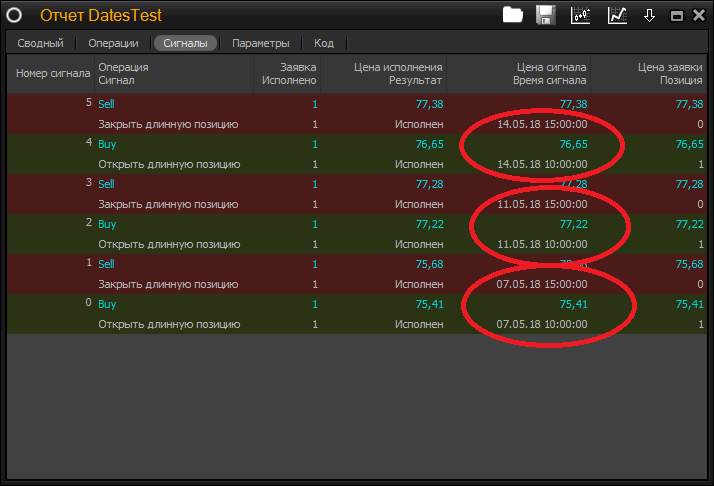This screenshot has width=714, height=486.
Task: Open the Код tab
Action: tap(324, 43)
